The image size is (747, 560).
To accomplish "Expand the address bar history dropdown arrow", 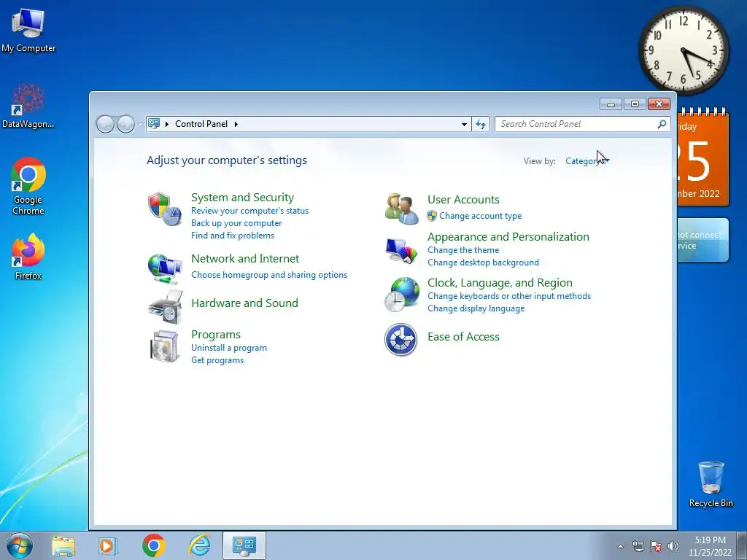I will coord(464,124).
